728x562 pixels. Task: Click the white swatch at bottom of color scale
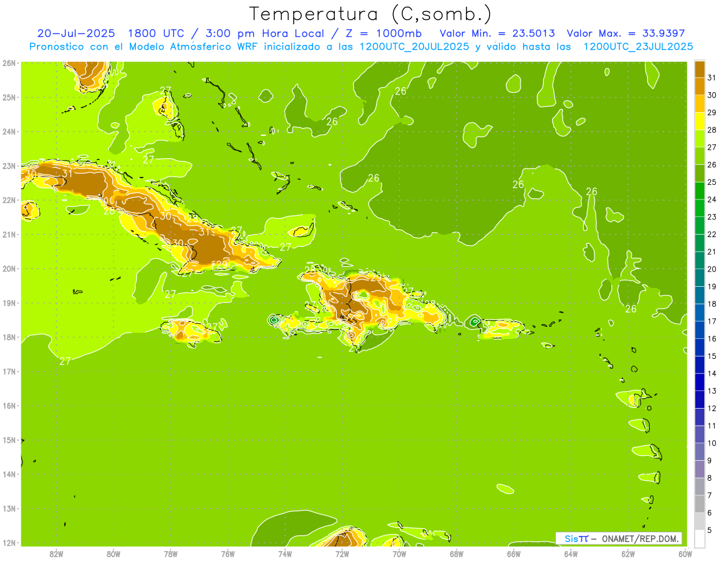699,538
